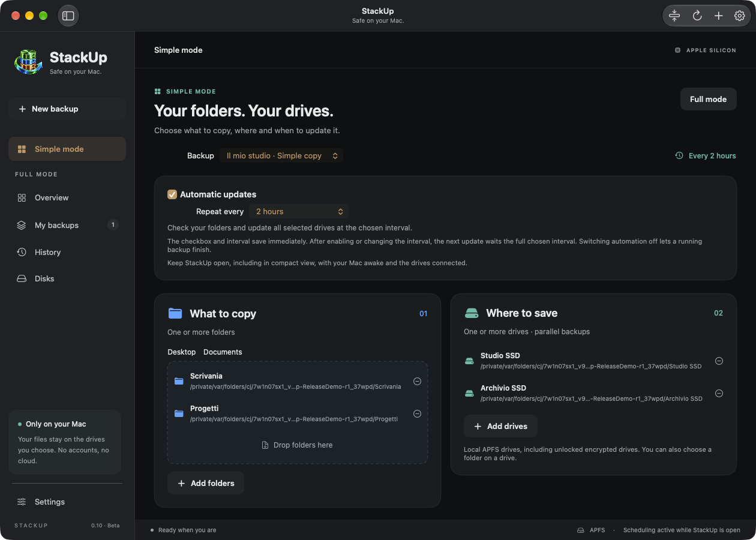756x540 pixels.
Task: Click the Scheduling active status bar text
Action: coord(682,530)
